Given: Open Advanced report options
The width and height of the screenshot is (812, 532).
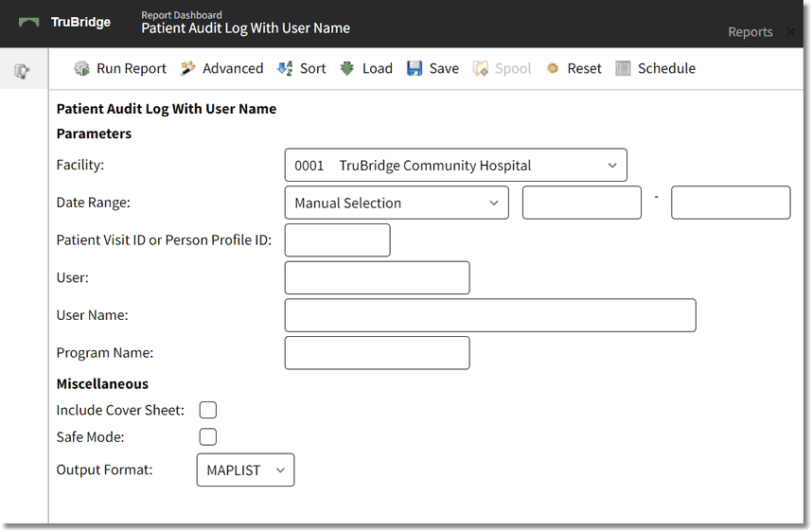Looking at the screenshot, I should tap(233, 68).
